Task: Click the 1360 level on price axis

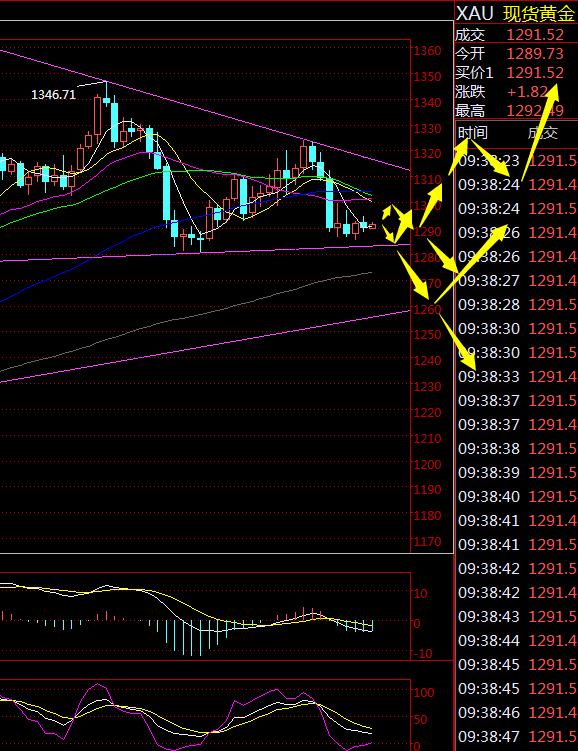Action: (428, 51)
